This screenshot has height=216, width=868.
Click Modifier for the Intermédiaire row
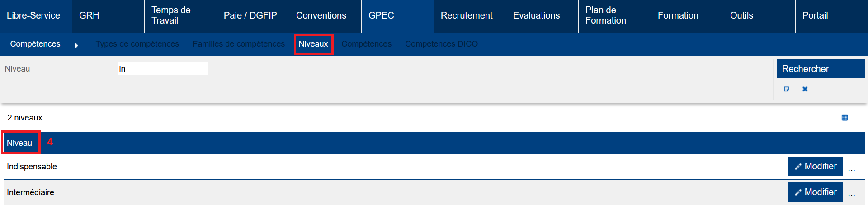(x=815, y=192)
